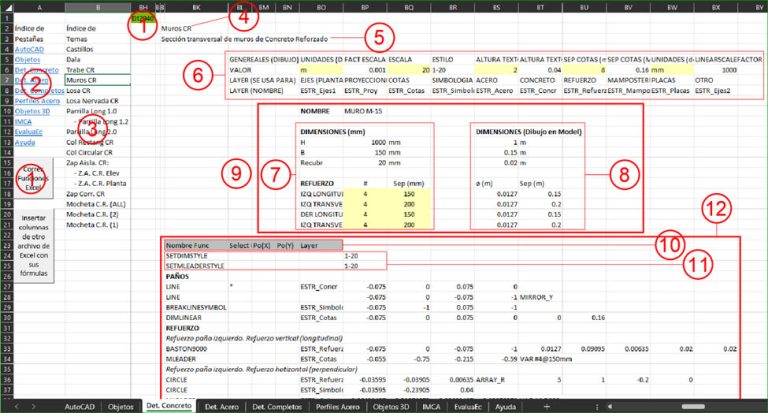Click the ARRAY_R cell
768x413 pixels.
click(497, 380)
